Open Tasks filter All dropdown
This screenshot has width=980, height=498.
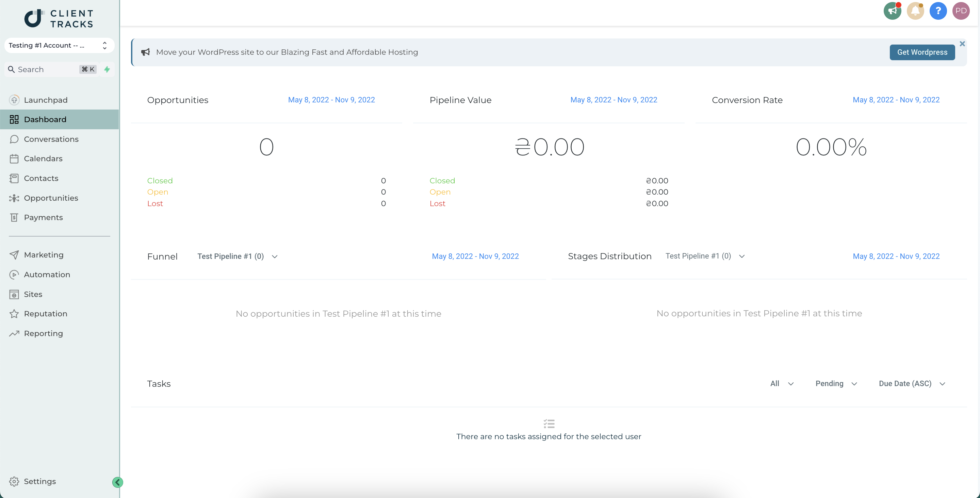click(782, 384)
